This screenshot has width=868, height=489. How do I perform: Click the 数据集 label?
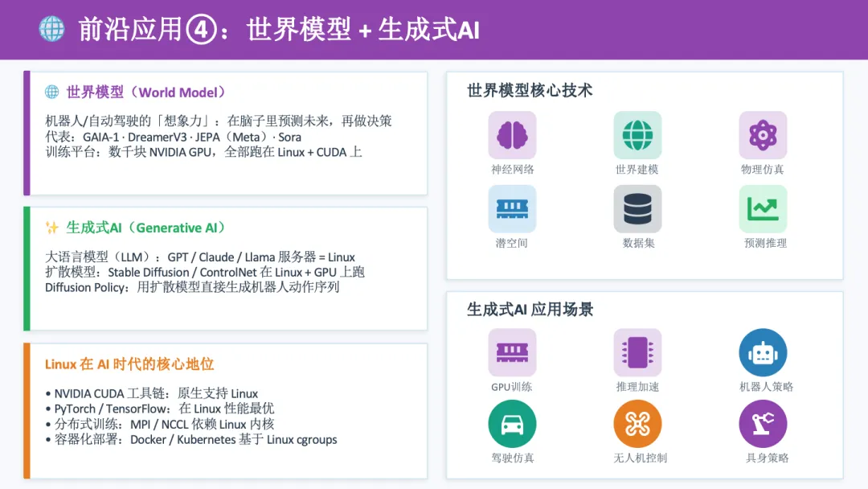point(638,243)
